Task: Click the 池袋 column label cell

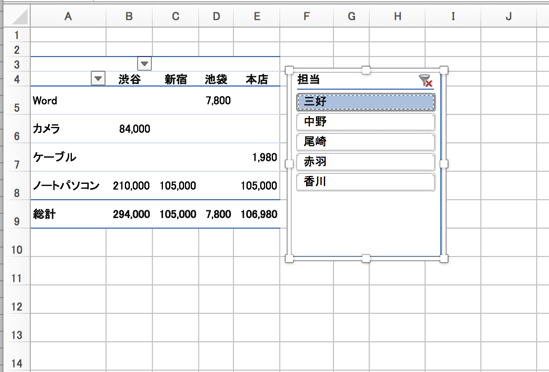Action: pyautogui.click(x=216, y=79)
